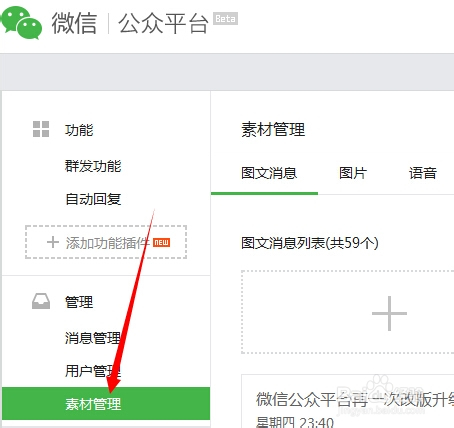Click the plus icon beside 添加功能插件
Image resolution: width=454 pixels, height=428 pixels.
pyautogui.click(x=53, y=242)
